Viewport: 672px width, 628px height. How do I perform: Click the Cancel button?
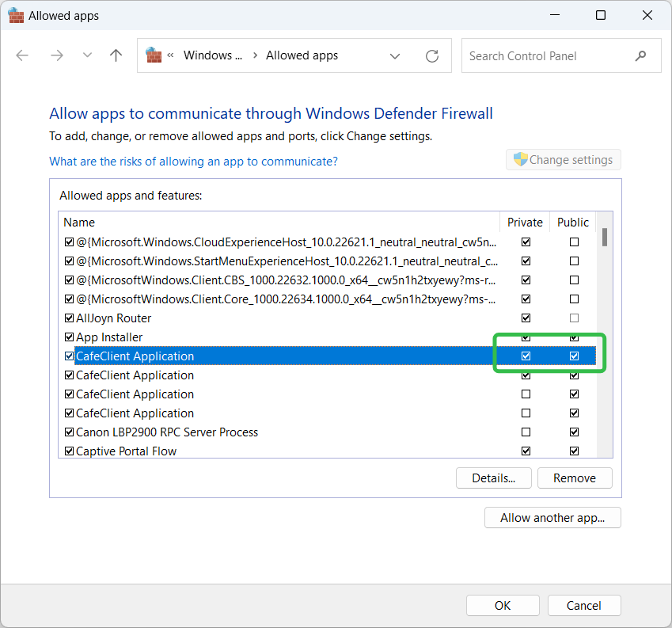tap(584, 605)
